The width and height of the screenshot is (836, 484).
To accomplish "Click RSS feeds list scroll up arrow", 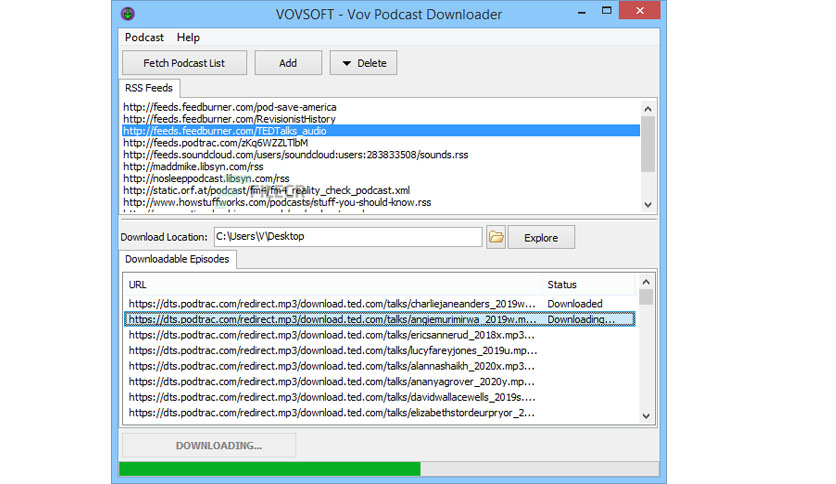I will [648, 109].
